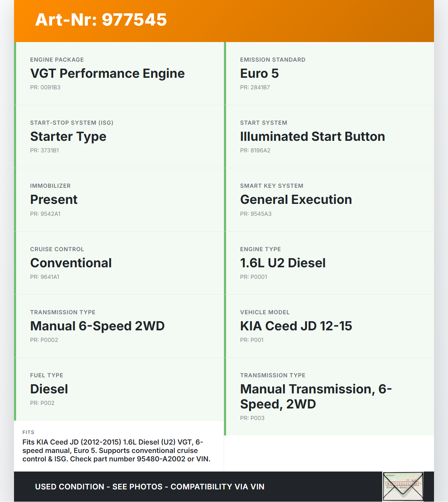Click the PR: 0091B3 code
The image size is (448, 502).
click(45, 88)
